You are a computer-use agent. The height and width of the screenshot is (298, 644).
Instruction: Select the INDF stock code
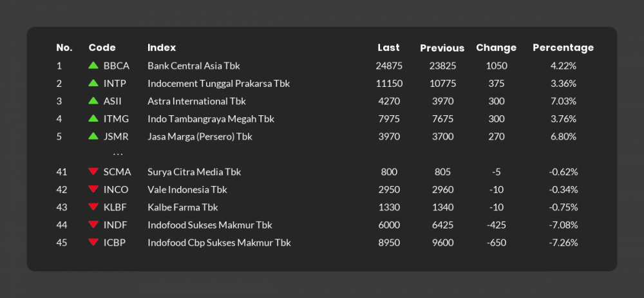pos(115,225)
